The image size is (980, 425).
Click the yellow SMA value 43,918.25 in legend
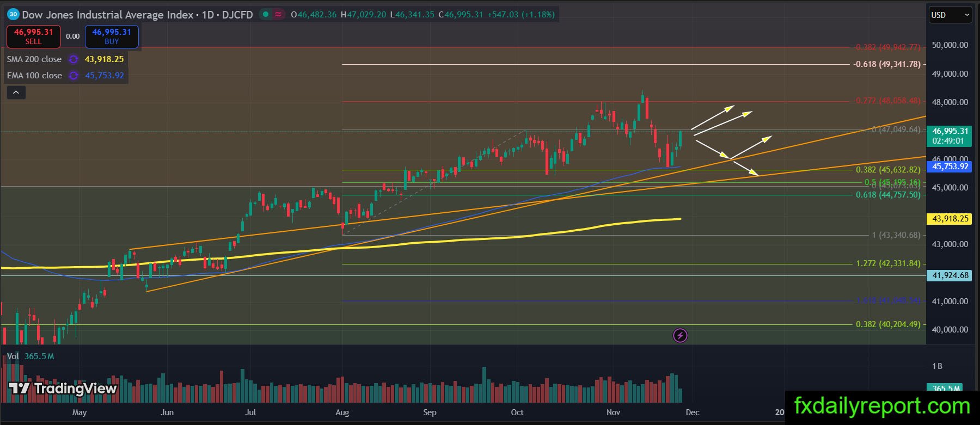coord(105,59)
